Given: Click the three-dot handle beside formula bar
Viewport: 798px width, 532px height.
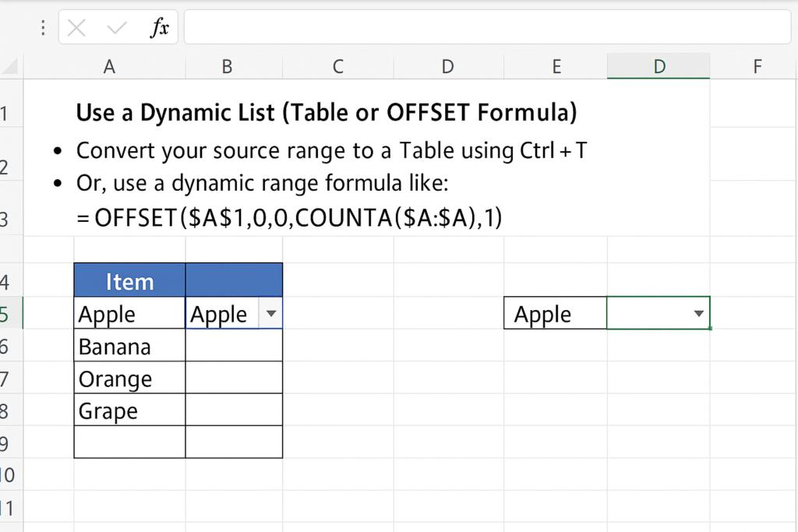Looking at the screenshot, I should [x=41, y=28].
